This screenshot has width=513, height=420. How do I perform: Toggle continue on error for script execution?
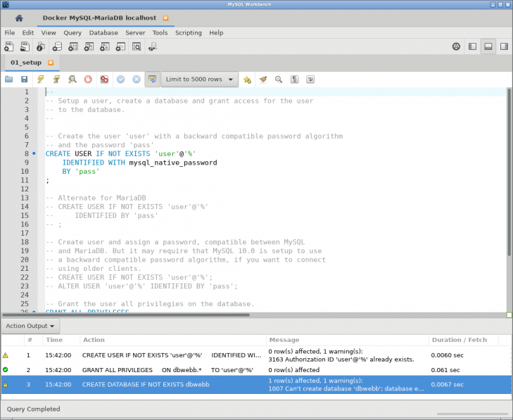pyautogui.click(x=104, y=79)
